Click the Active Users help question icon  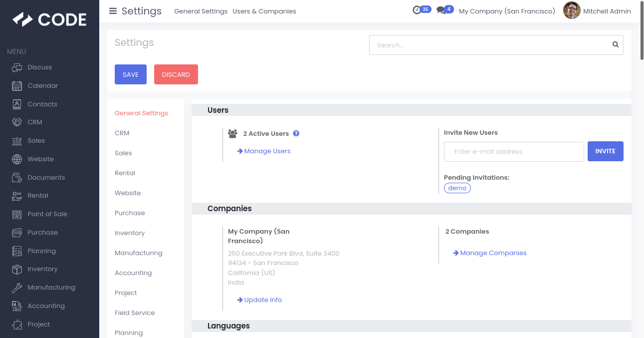point(296,133)
